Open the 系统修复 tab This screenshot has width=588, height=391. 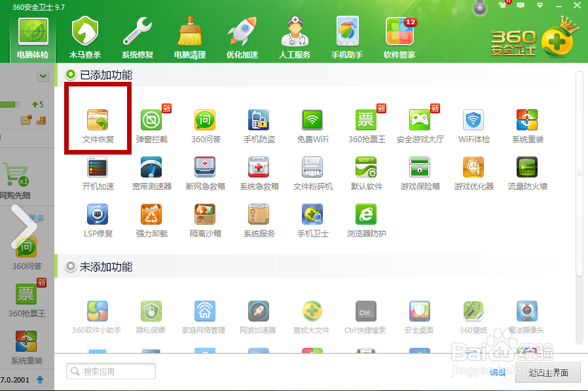138,38
